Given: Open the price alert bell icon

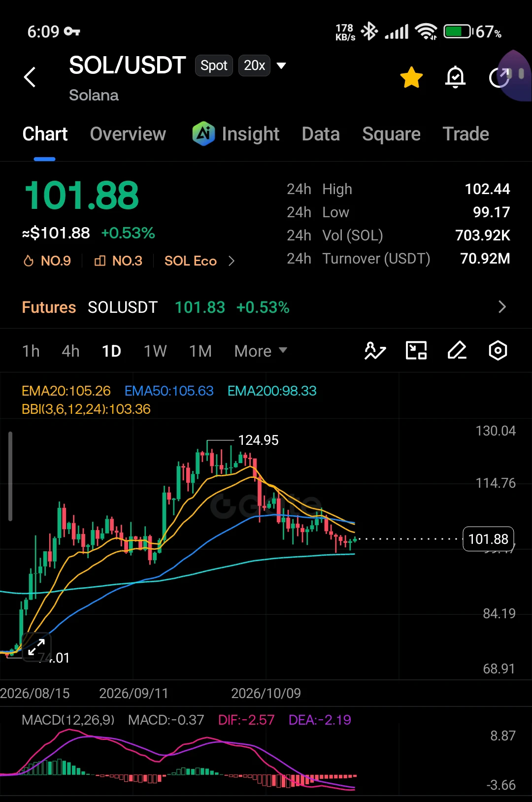Looking at the screenshot, I should 455,77.
